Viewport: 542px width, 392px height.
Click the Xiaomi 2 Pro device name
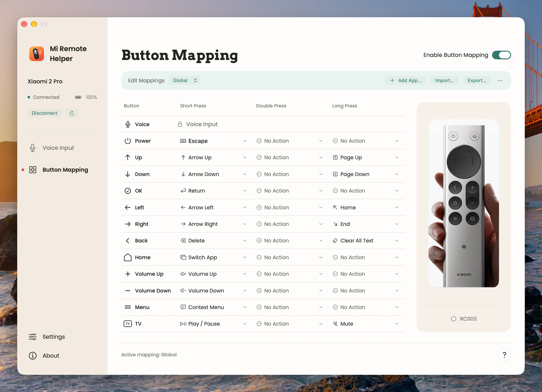[x=45, y=81]
